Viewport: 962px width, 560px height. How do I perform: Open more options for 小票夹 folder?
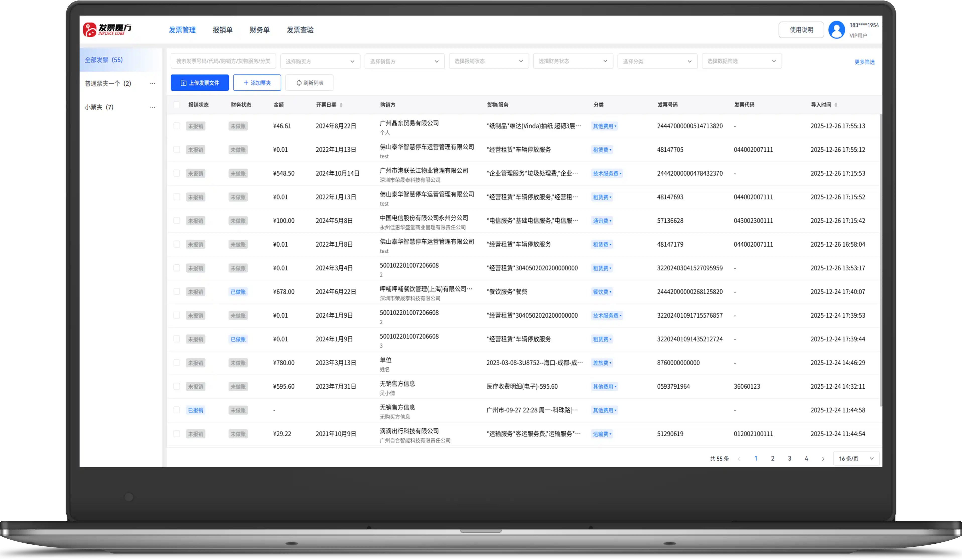point(152,107)
